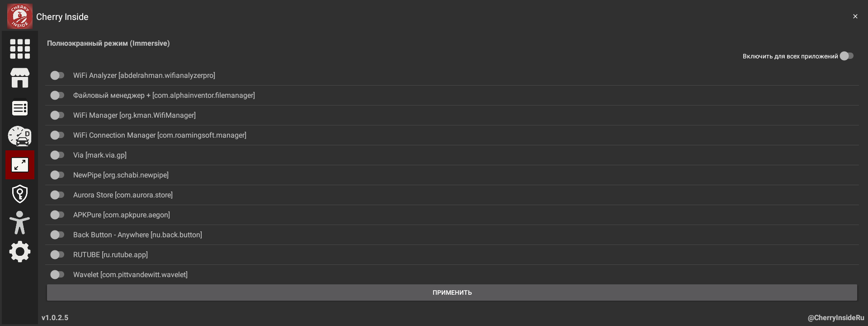Click the @CherryInsideRu link

tap(835, 318)
